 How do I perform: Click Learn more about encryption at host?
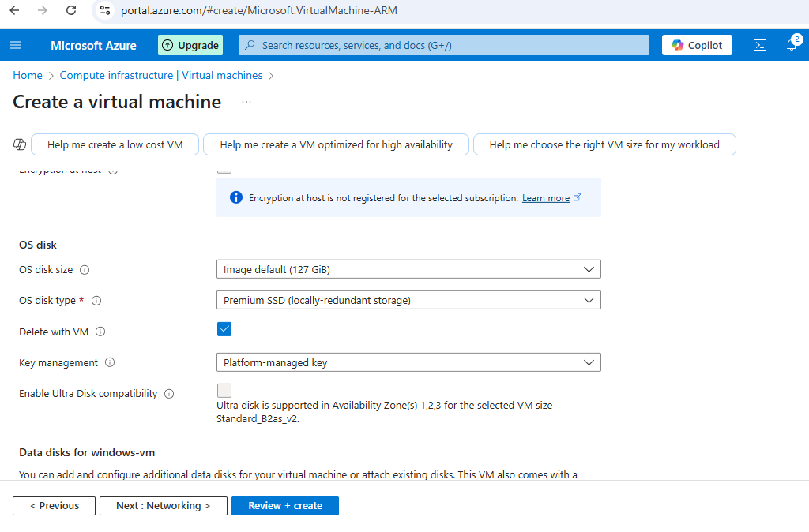pos(545,198)
